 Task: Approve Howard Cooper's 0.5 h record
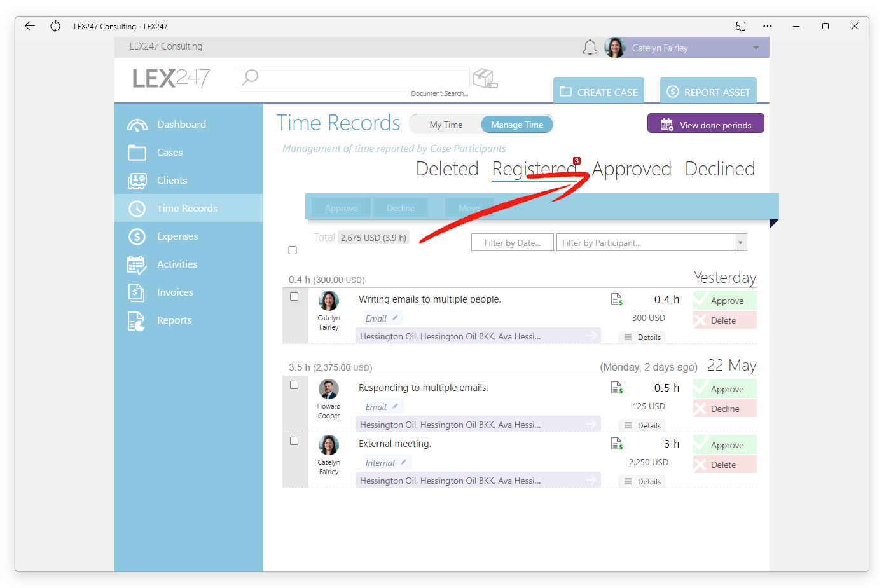[725, 388]
